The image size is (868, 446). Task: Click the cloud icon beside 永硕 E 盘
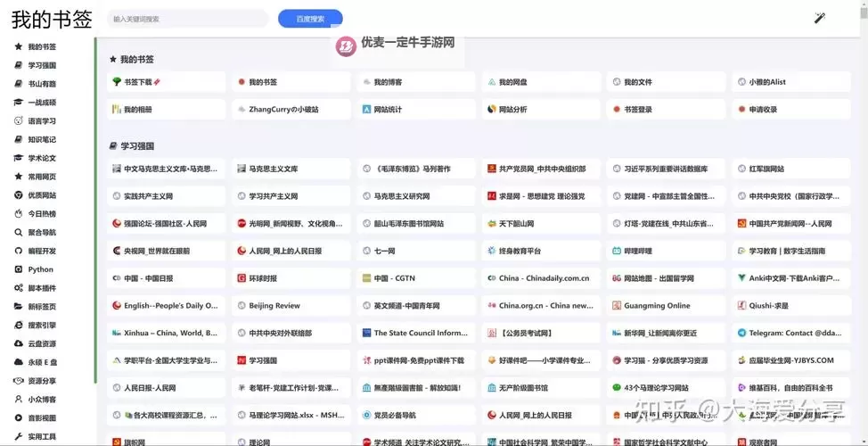pyautogui.click(x=18, y=362)
